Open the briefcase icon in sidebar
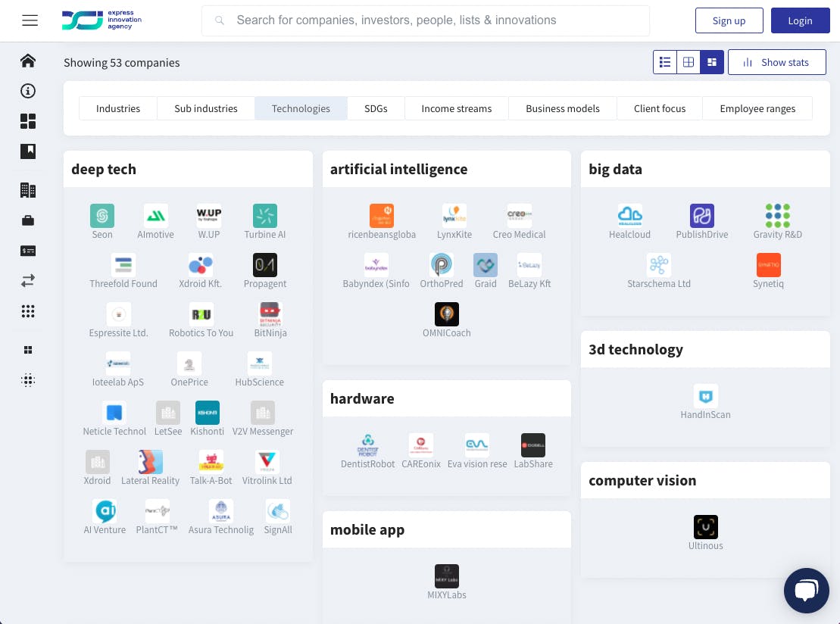Screen dimensions: 840x624 point(28,220)
